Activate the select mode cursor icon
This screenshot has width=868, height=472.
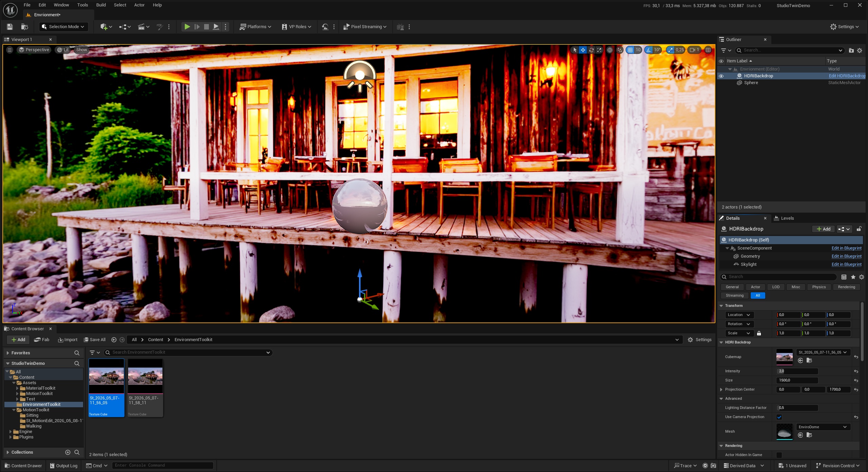click(575, 50)
